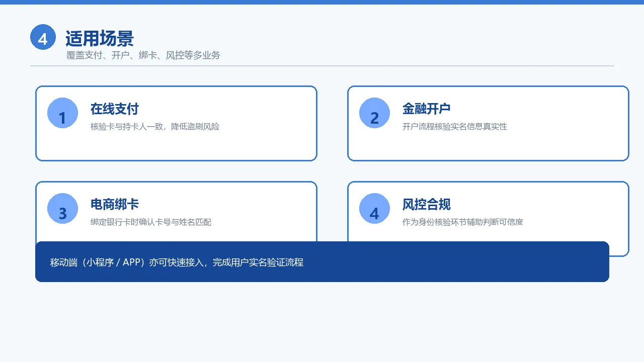644x362 pixels.
Task: Select the 适用场景 slide title
Action: (x=100, y=38)
